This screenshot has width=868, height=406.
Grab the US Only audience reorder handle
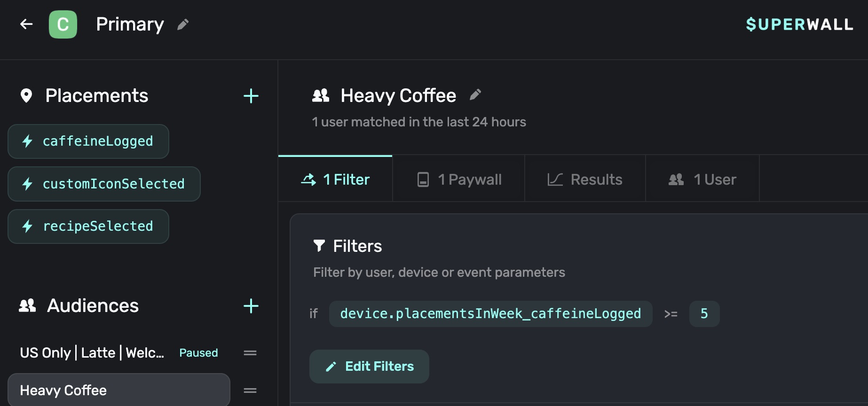click(x=250, y=353)
